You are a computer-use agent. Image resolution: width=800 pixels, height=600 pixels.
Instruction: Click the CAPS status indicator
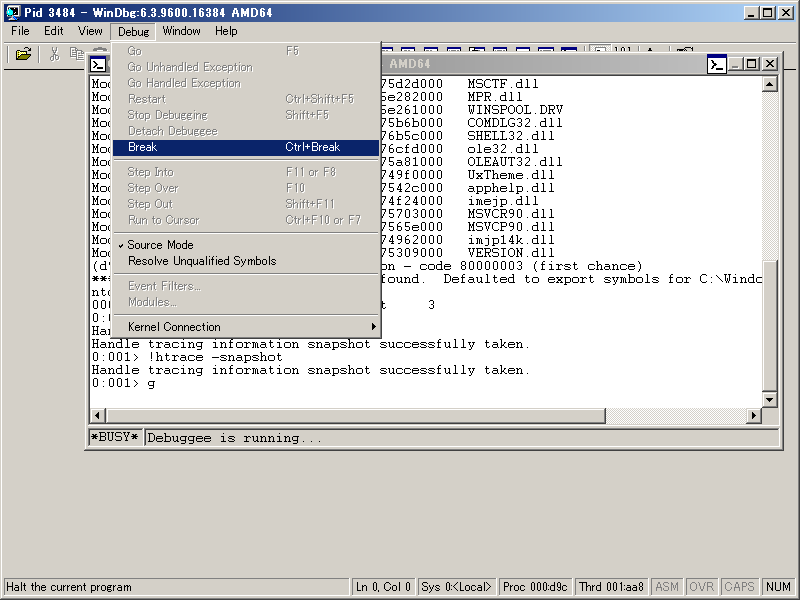pos(739,587)
